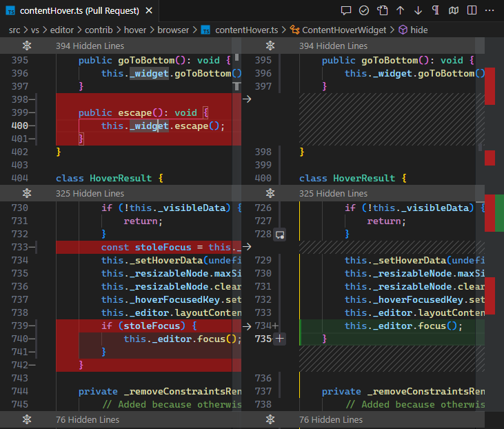This screenshot has height=429, width=504.
Task: Go to next change with down arrow
Action: (x=418, y=11)
